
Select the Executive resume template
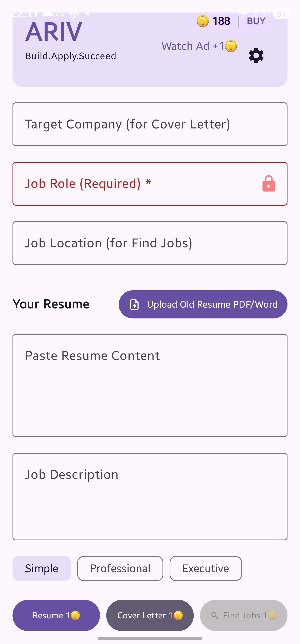205,569
